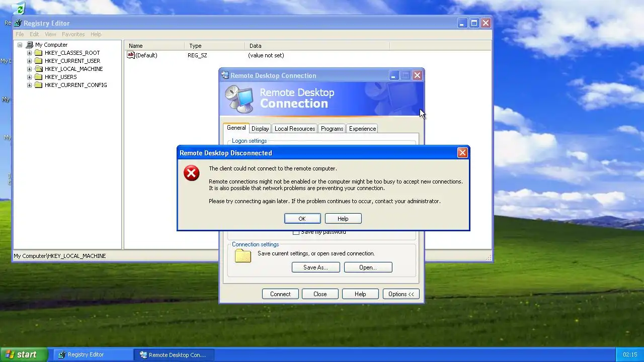Click the Registry Editor title bar icon

[x=18, y=23]
